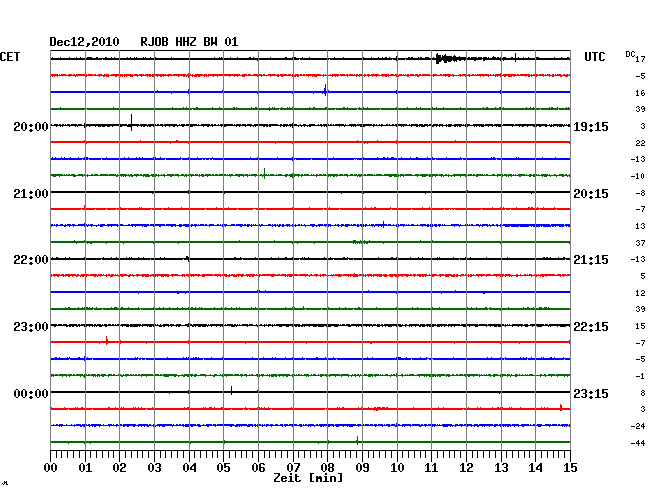Select x-axis minute label 03

tap(154, 467)
